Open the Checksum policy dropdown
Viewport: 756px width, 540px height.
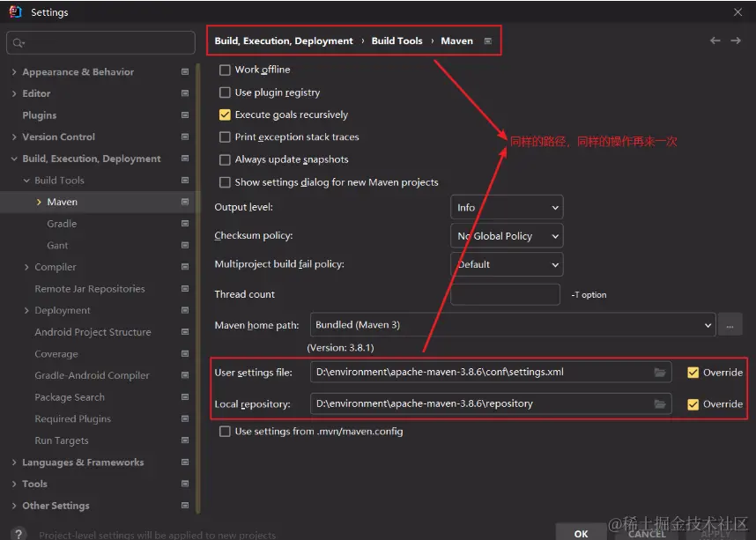click(x=507, y=236)
